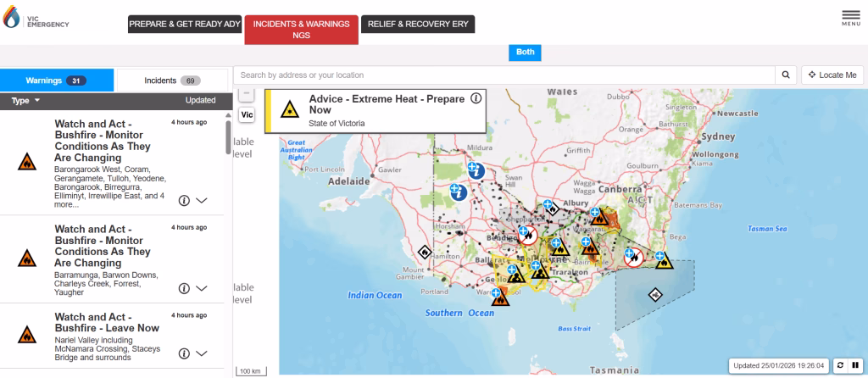Show info for Nariel Valley warning
Viewport: 868px width, 378px height.
point(184,353)
